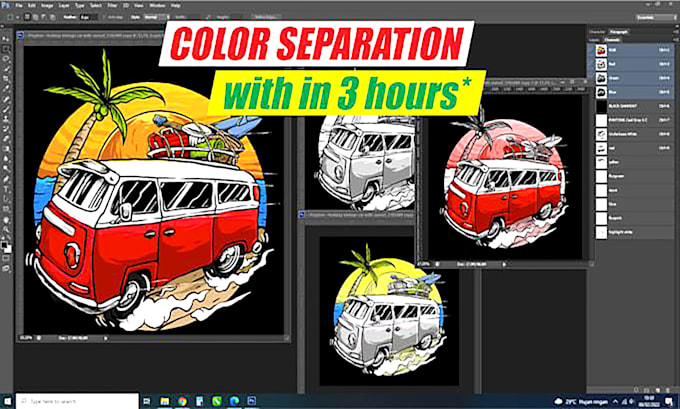Image resolution: width=680 pixels, height=409 pixels.
Task: Select the Healing Brush tool
Action: point(6,99)
